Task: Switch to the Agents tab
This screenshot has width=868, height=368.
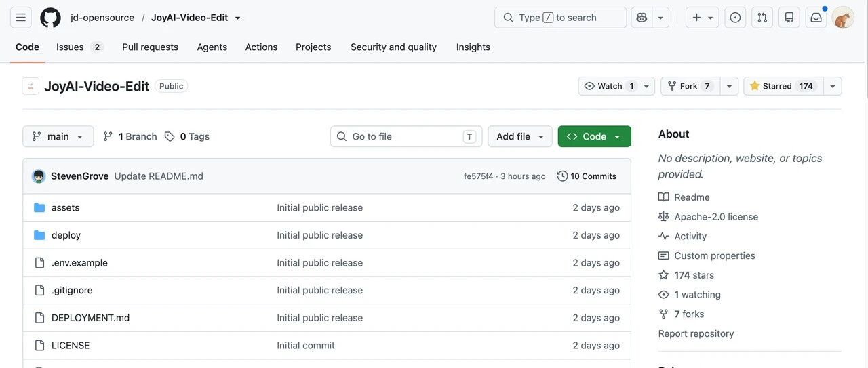Action: 212,47
